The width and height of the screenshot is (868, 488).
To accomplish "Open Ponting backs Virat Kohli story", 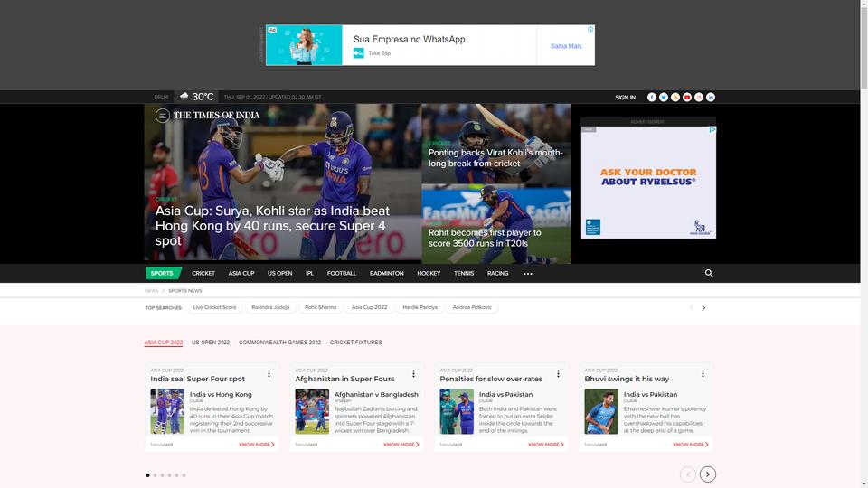I will click(x=495, y=157).
